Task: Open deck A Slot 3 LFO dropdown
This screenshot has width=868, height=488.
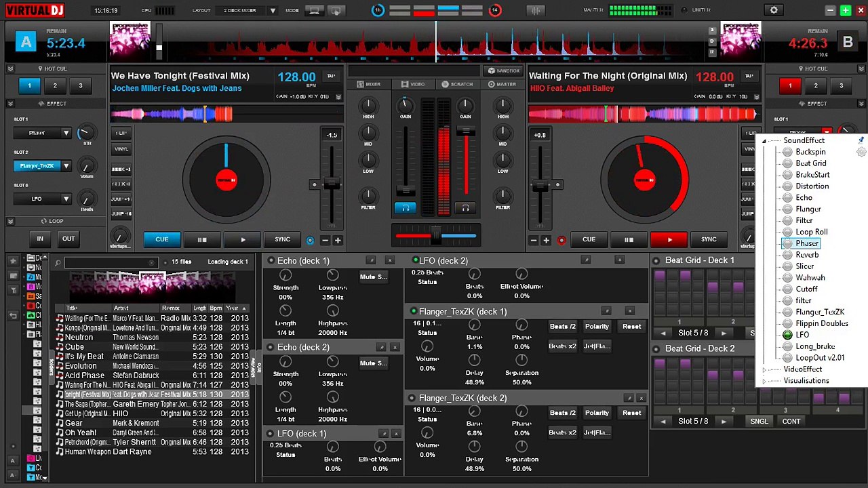Action: click(66, 199)
